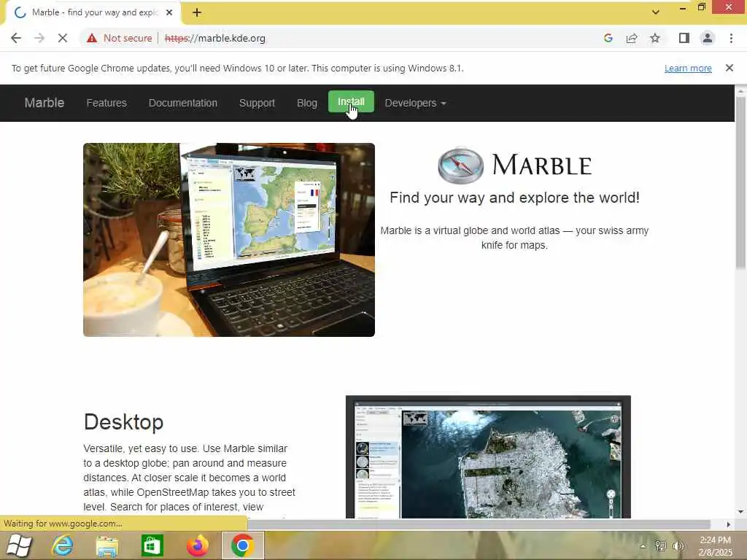Open the Blog page
The width and height of the screenshot is (747, 560).
point(307,103)
